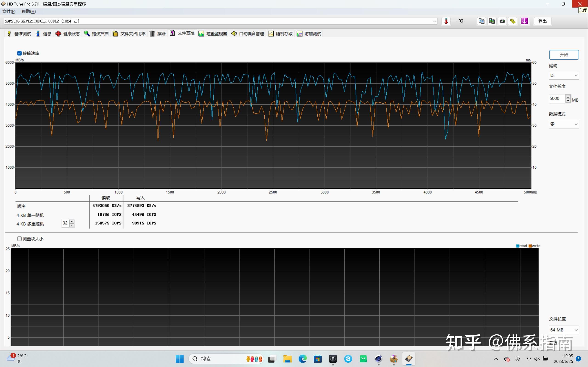This screenshot has width=588, height=367.
Task: Click the camera save screenshot icon
Action: coord(502,21)
